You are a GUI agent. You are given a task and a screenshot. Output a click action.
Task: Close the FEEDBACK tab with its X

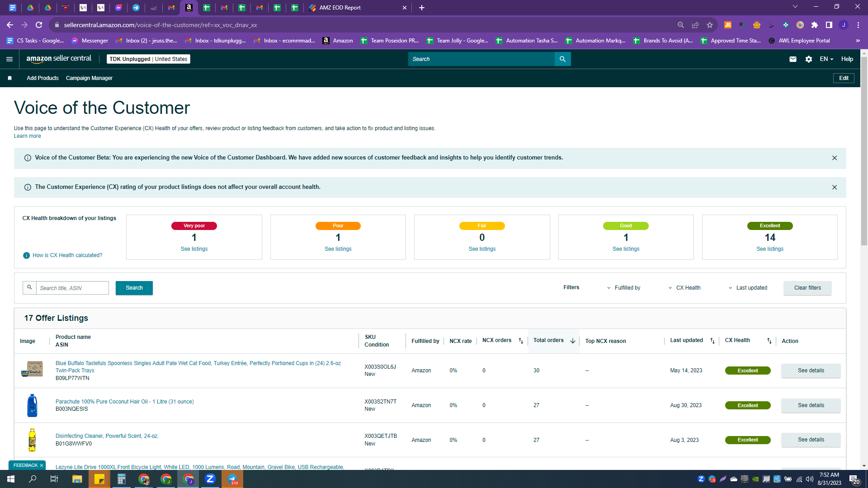(x=42, y=465)
